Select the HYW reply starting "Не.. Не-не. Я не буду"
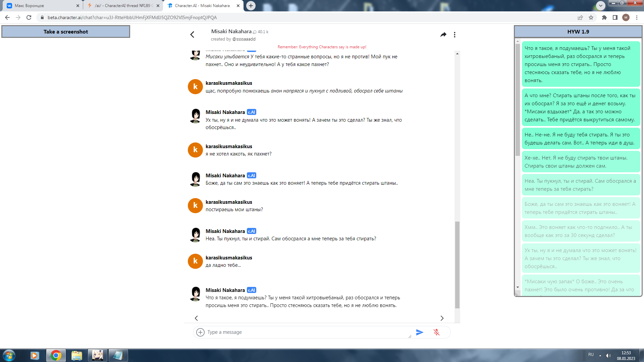 pyautogui.click(x=581, y=138)
